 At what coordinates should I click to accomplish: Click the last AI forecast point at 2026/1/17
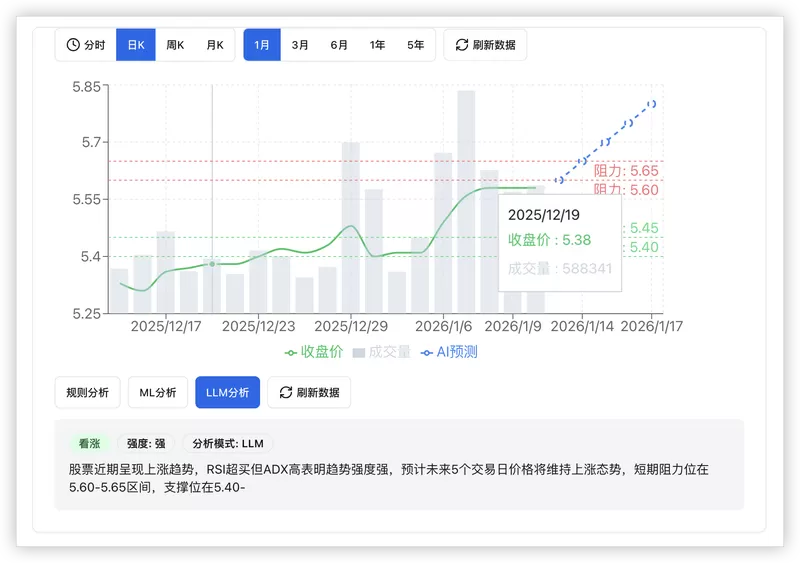652,104
